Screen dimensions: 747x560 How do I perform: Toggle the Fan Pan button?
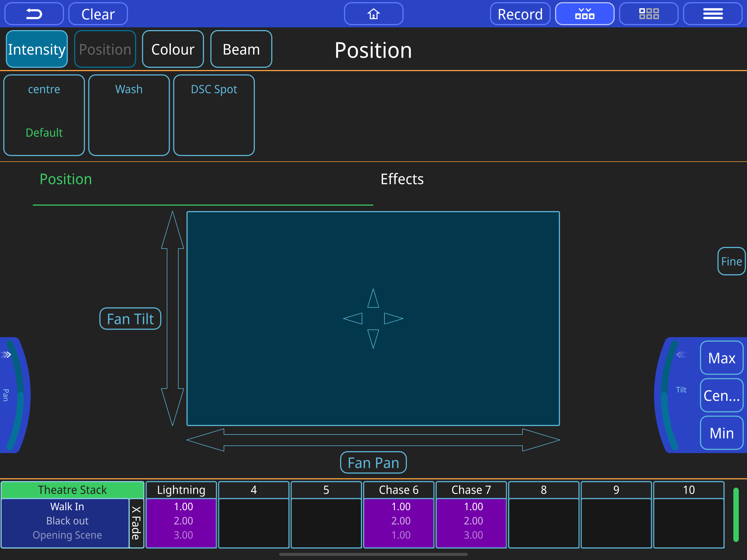373,462
